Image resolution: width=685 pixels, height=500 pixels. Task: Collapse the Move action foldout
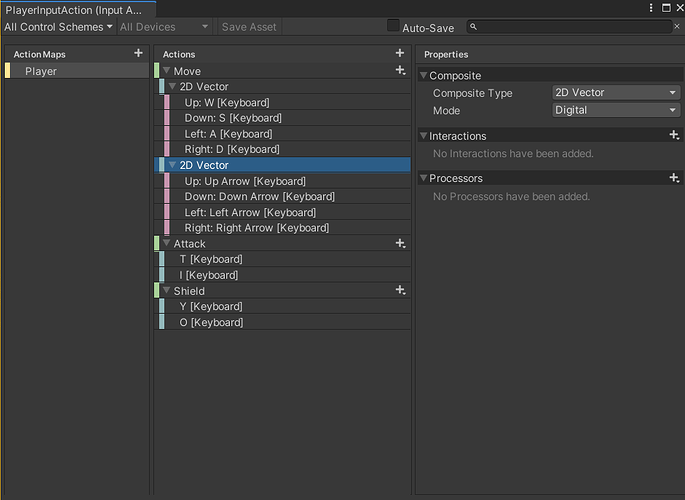point(166,72)
